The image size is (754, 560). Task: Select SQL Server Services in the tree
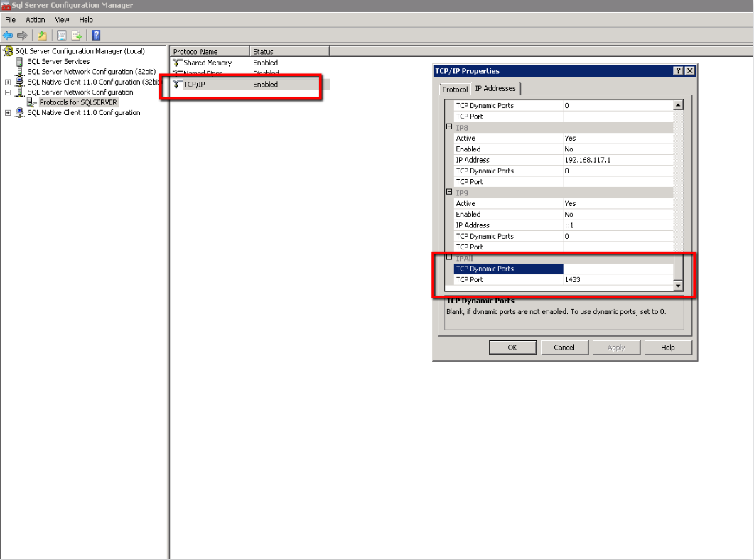click(x=58, y=62)
